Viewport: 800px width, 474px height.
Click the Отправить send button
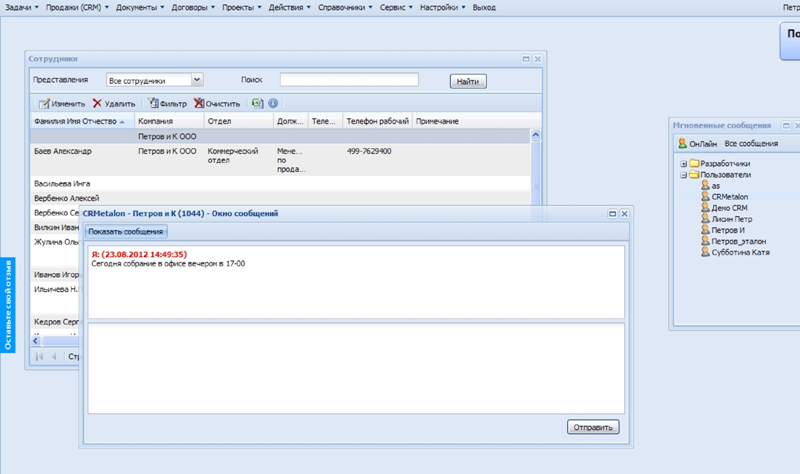(592, 427)
